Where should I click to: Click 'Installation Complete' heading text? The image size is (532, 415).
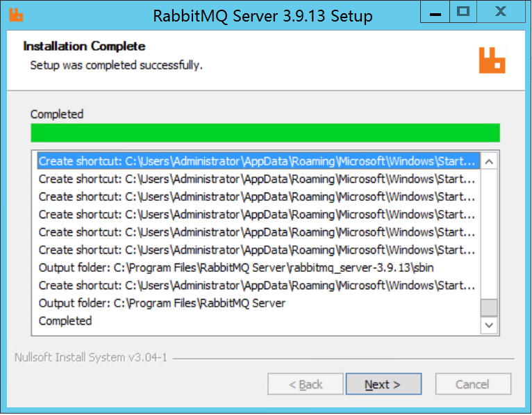click(84, 46)
